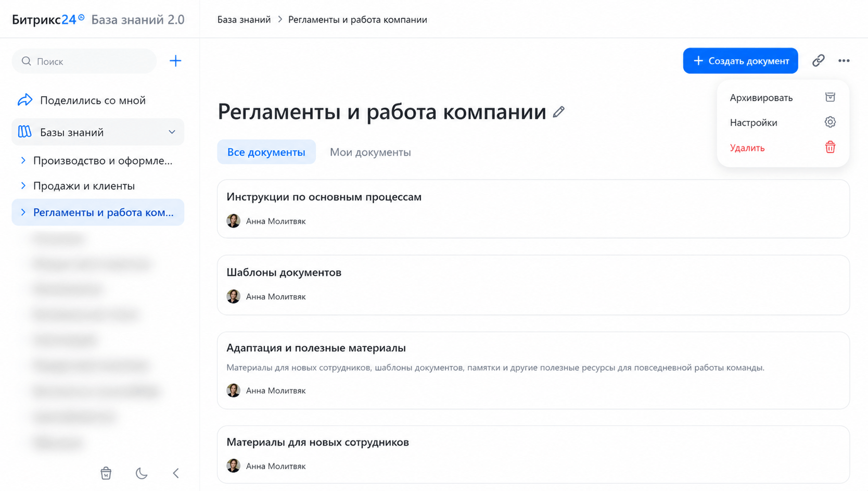
Task: Click the red trash icon in menu
Action: point(830,147)
